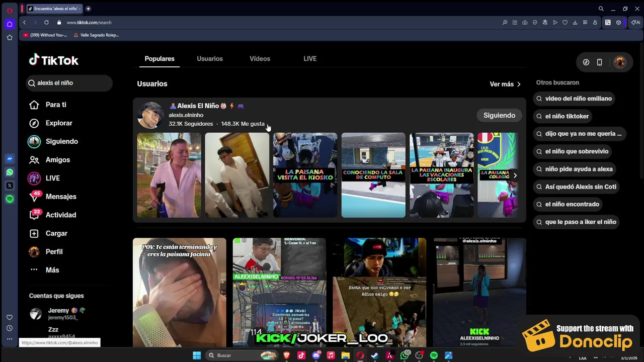Switch to the LIVE search tab
Image resolution: width=644 pixels, height=362 pixels.
[310, 59]
